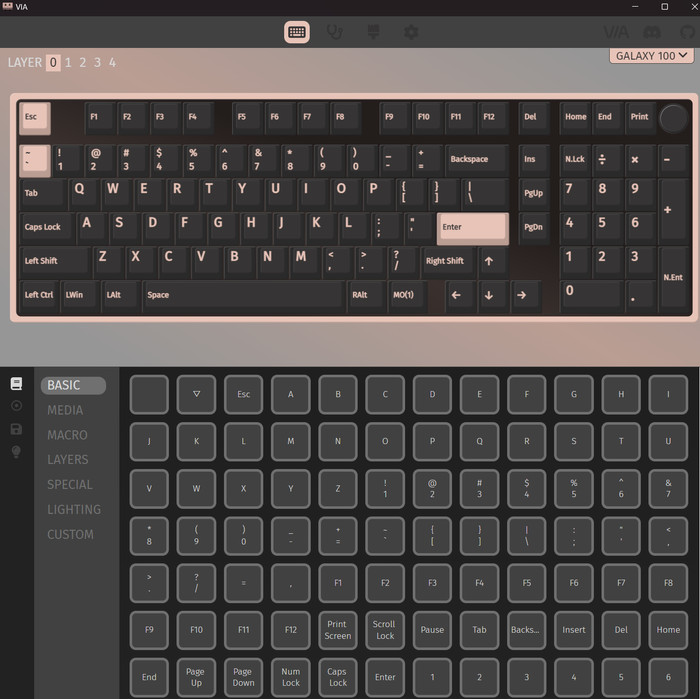The height and width of the screenshot is (699, 700).
Task: Choose the Num Lock keycode
Action: tap(291, 677)
